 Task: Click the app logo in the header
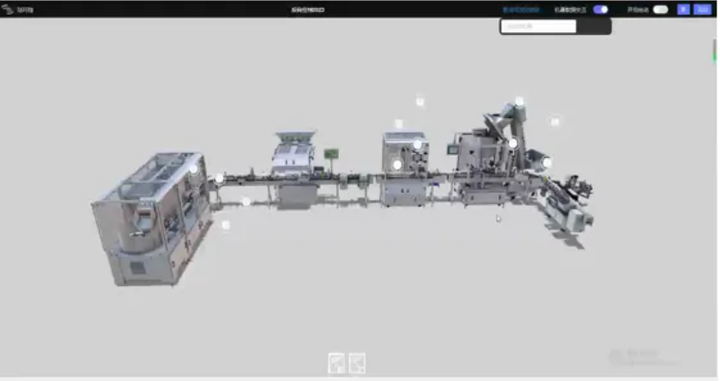tap(7, 9)
